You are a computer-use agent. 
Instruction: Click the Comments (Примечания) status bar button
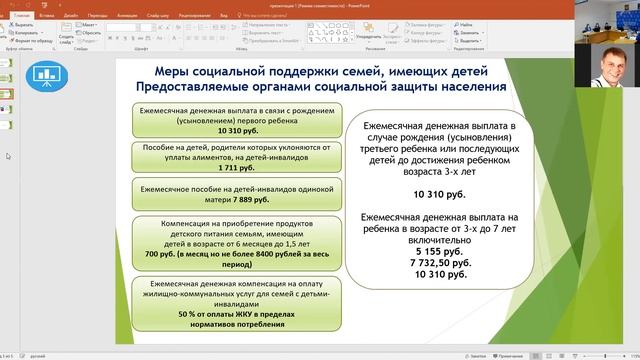[508, 356]
